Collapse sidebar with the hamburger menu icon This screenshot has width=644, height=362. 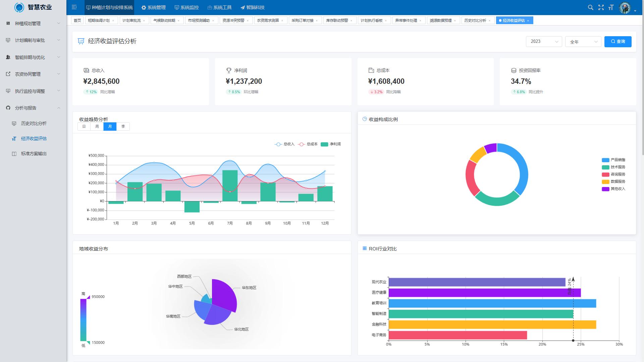pyautogui.click(x=74, y=7)
